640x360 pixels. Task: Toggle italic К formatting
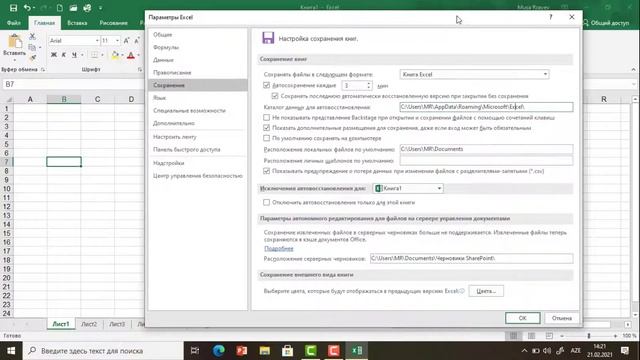click(64, 55)
